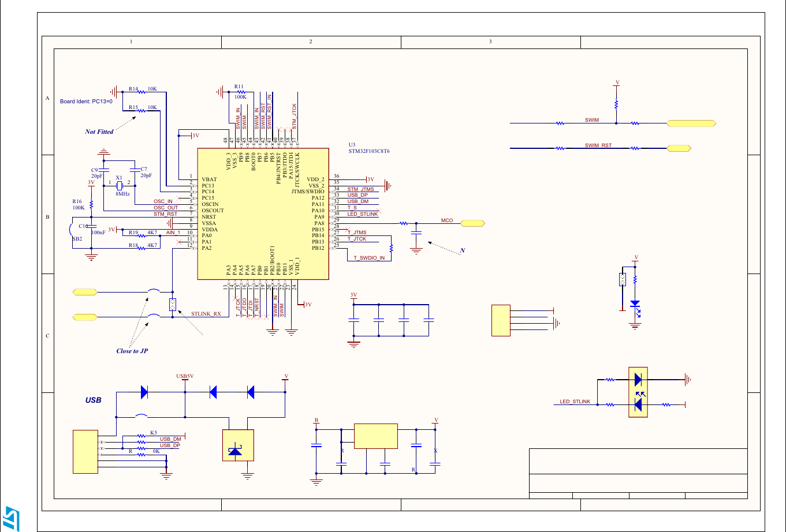
Task: Click the Board Ident: PC13=0 note
Action: (x=87, y=101)
